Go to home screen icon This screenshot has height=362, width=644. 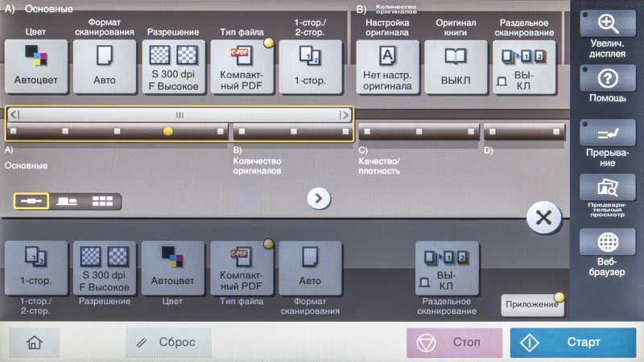(x=35, y=342)
